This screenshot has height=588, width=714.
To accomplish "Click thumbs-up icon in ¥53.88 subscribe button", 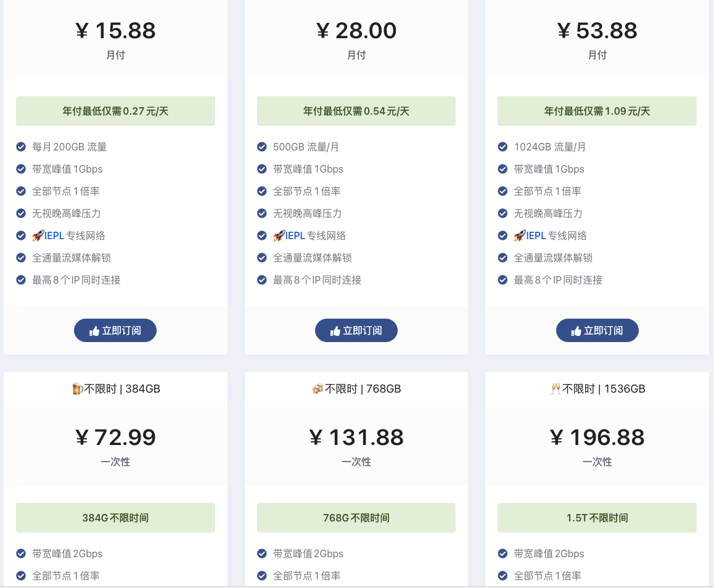I will 576,331.
